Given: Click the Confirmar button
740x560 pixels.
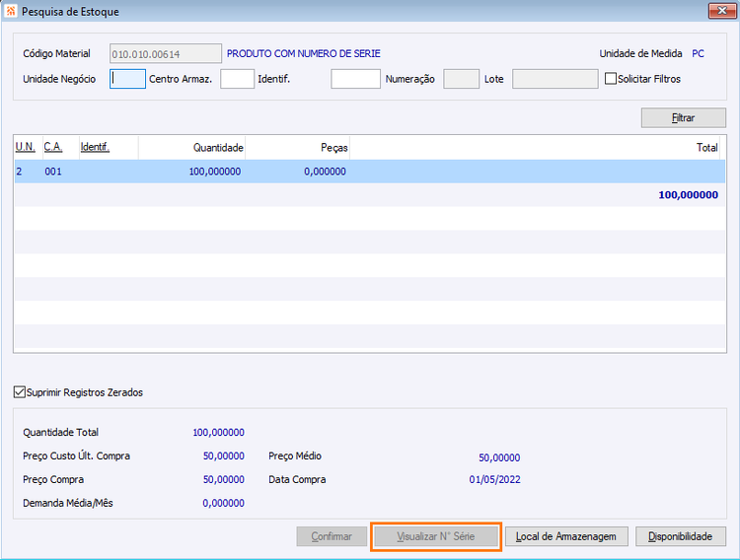Looking at the screenshot, I should click(x=332, y=536).
